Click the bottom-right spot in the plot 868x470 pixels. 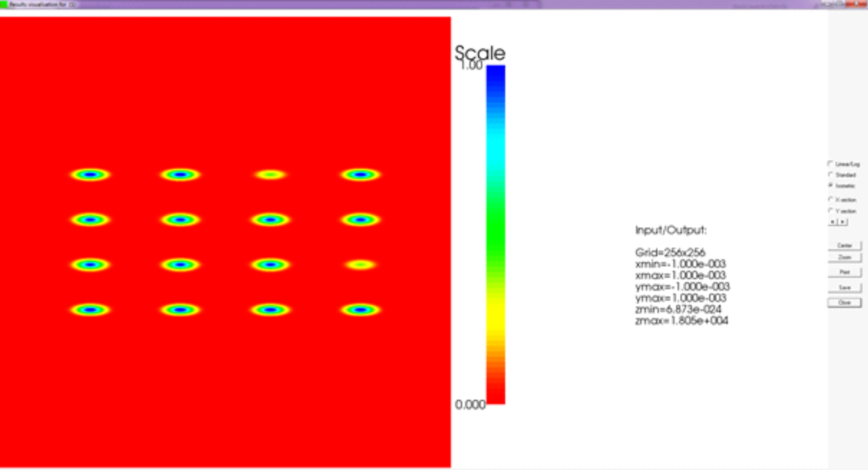pyautogui.click(x=361, y=310)
